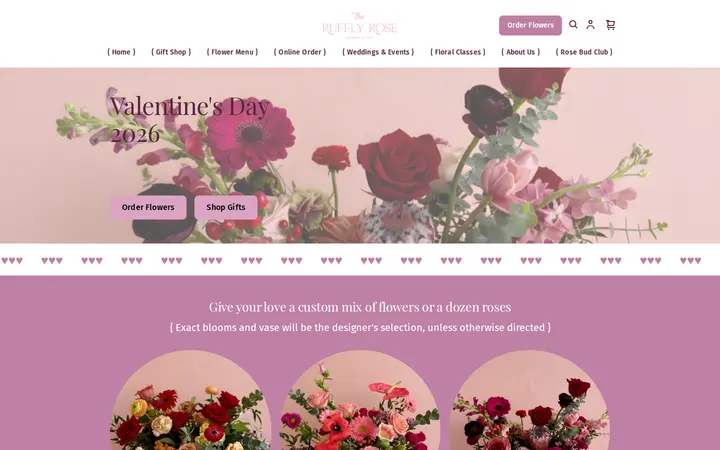Viewport: 720px width, 450px height.
Task: Open the About Us menu item
Action: click(x=520, y=52)
